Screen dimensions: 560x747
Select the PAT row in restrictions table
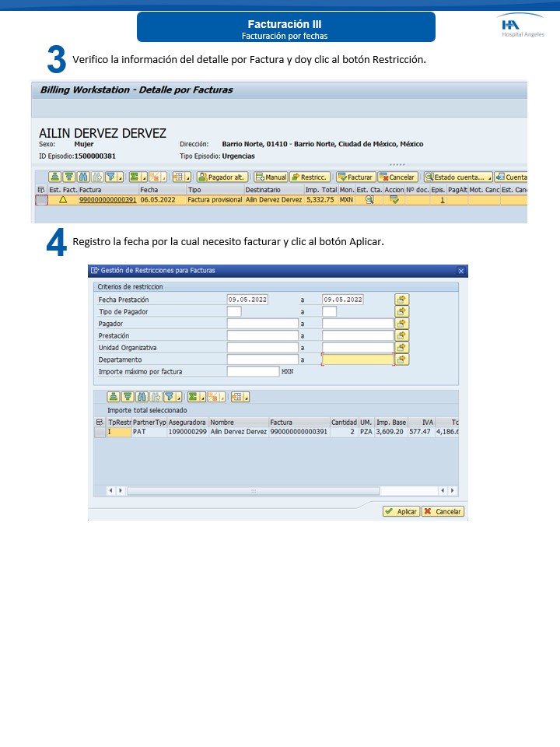(100, 432)
